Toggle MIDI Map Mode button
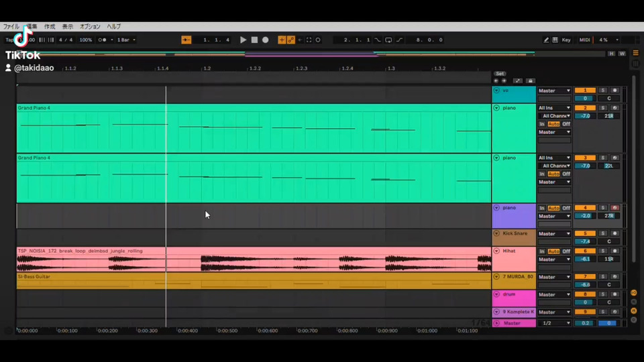 click(584, 40)
